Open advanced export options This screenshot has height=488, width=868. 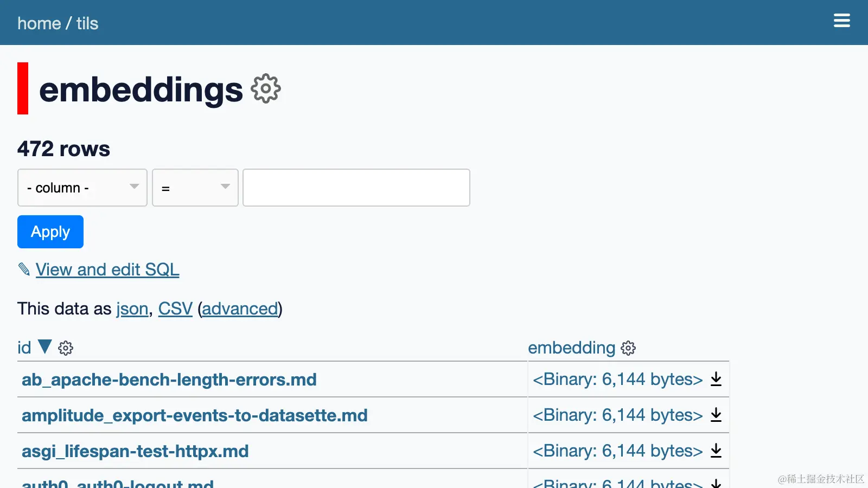[x=240, y=309]
